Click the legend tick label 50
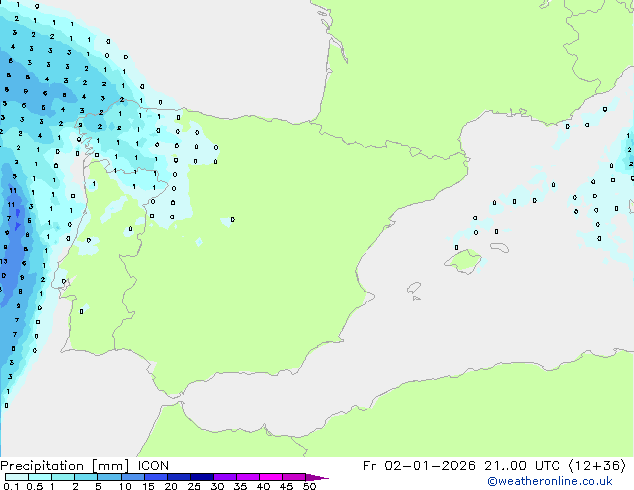This screenshot has width=634, height=490. pyautogui.click(x=309, y=487)
